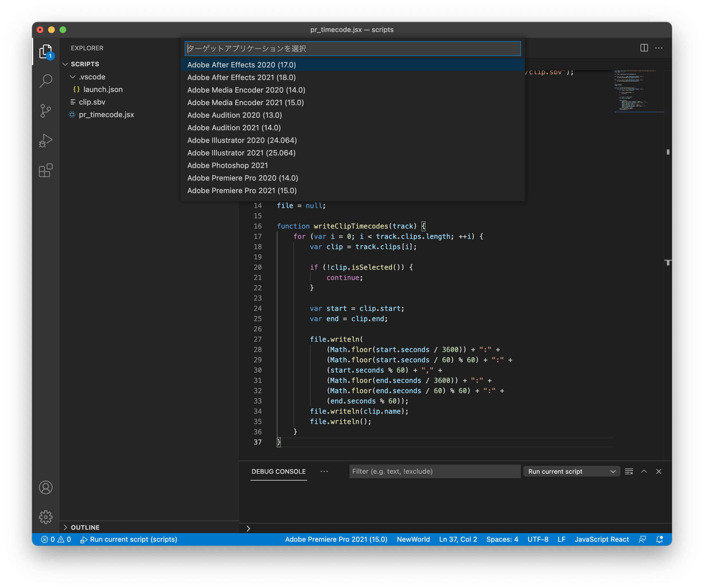Screen dimensions: 704x588
Task: Collapse the .vscode folder
Action: (x=72, y=77)
